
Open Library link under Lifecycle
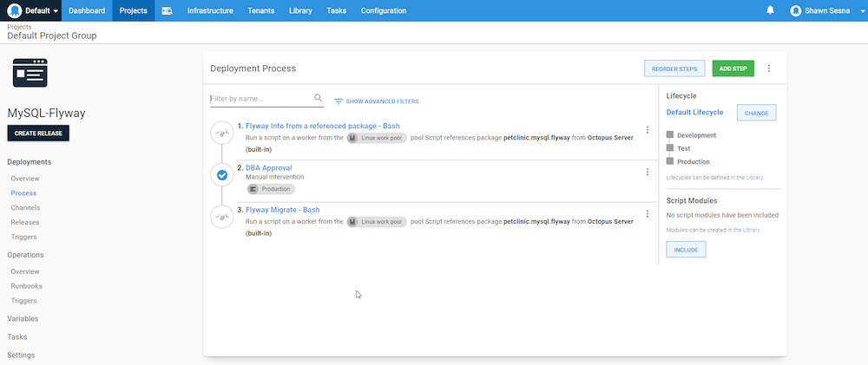click(754, 178)
